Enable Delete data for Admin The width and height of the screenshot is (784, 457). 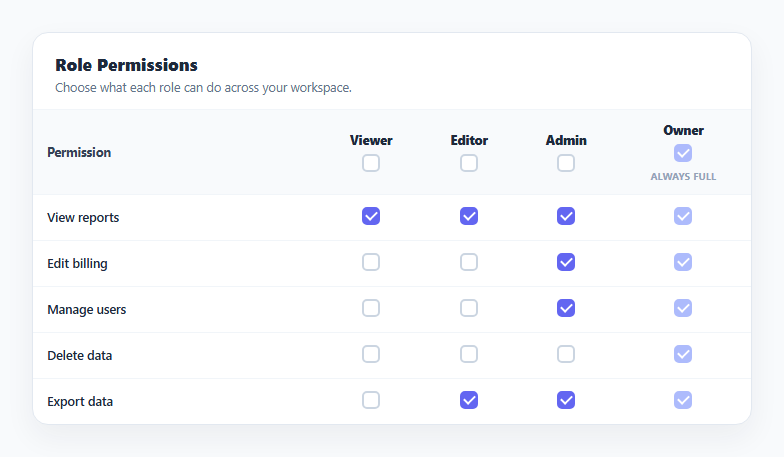[x=566, y=354]
